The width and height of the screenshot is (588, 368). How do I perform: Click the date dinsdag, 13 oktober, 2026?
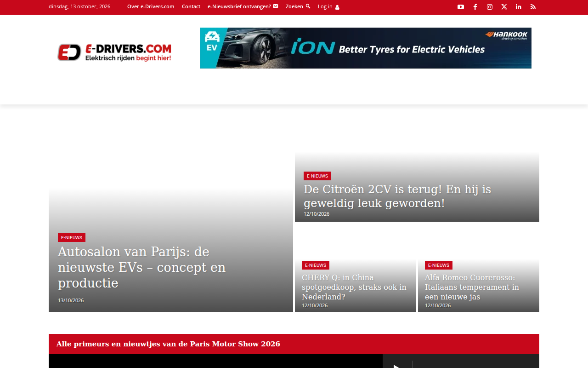[79, 6]
